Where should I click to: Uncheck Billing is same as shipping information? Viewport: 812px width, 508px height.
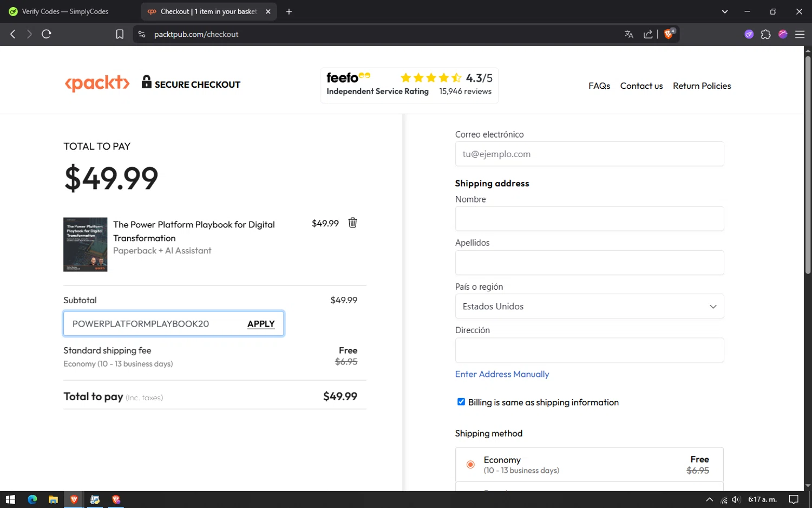[x=461, y=402]
